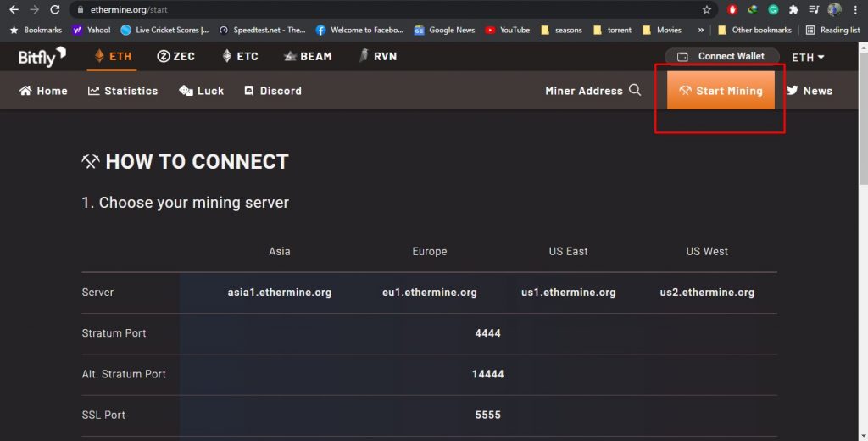This screenshot has height=441, width=868.
Task: Click the Alt. Stratum Port value 14444
Action: click(x=487, y=374)
